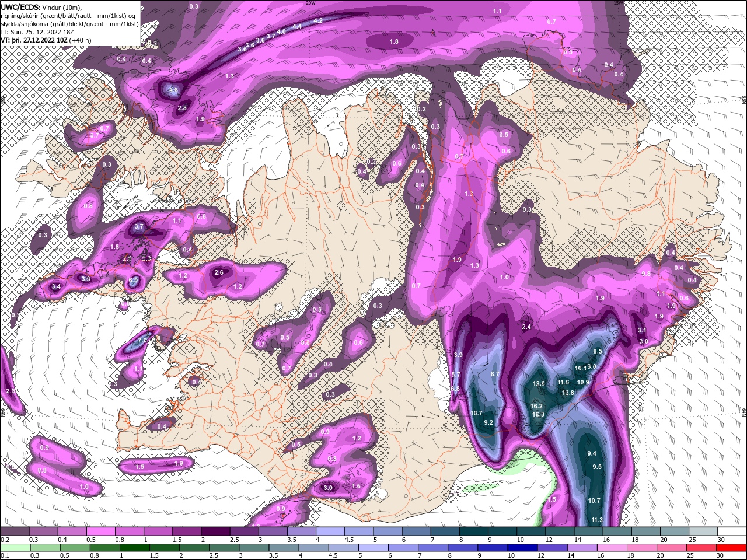This screenshot has width=747, height=560.
Task: Pick the darkest purple swatch between 2 and 2.5
Action: click(x=215, y=531)
